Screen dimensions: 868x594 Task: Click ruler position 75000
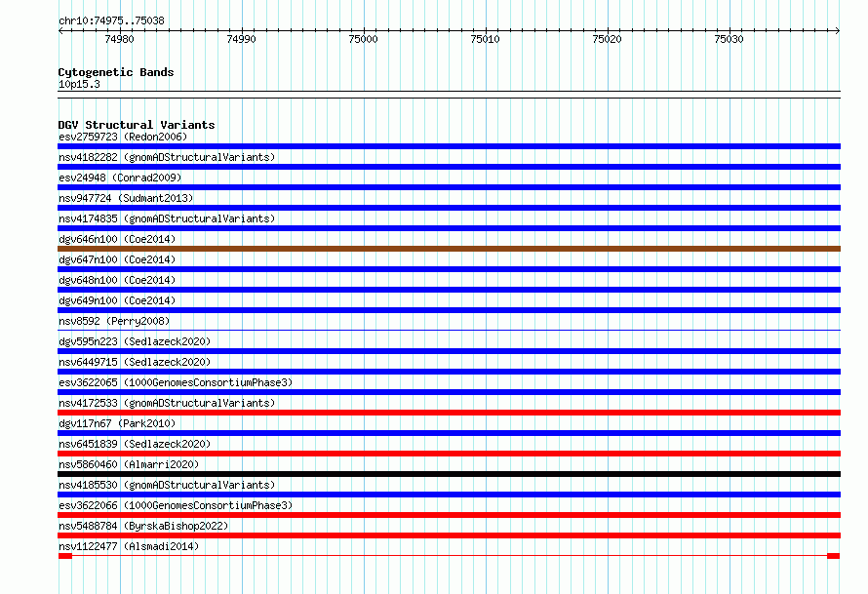click(x=363, y=39)
